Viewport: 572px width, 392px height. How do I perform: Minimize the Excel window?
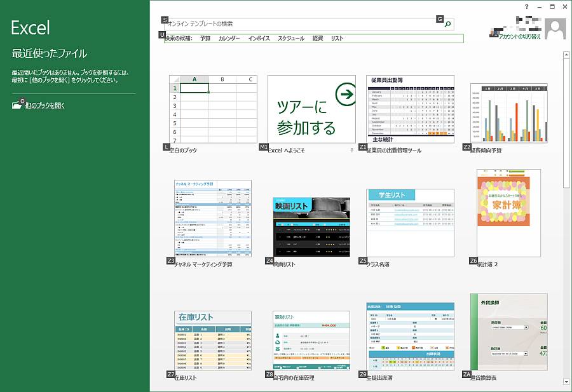540,6
